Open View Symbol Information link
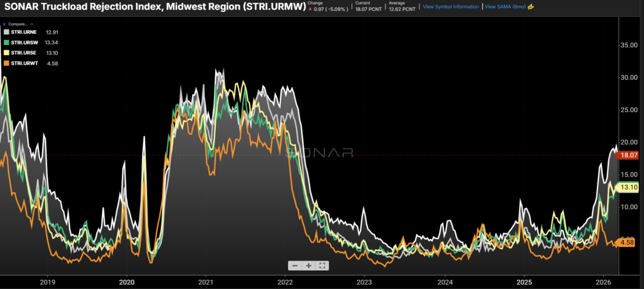 (451, 7)
